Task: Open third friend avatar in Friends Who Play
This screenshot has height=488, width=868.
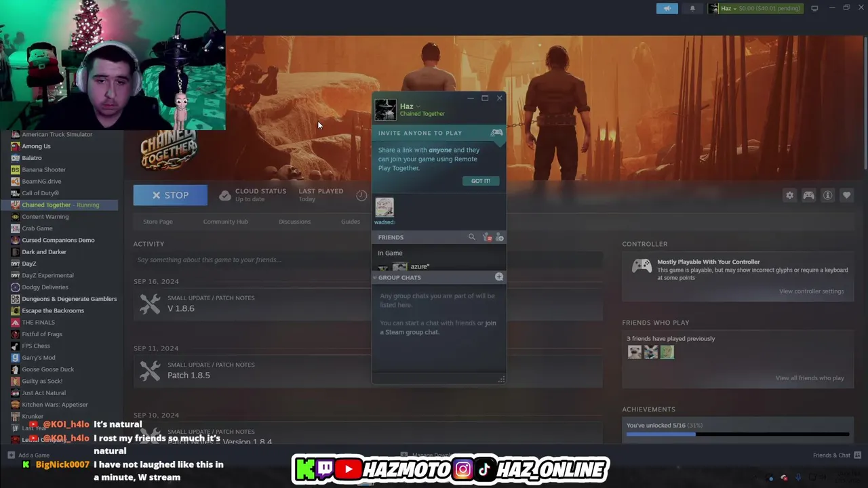Action: point(667,352)
